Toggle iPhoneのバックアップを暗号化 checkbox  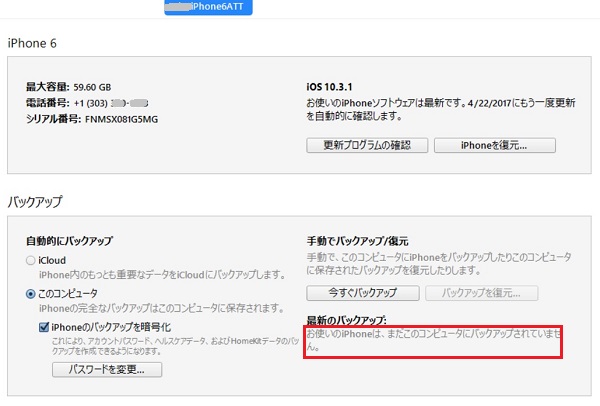pyautogui.click(x=44, y=327)
